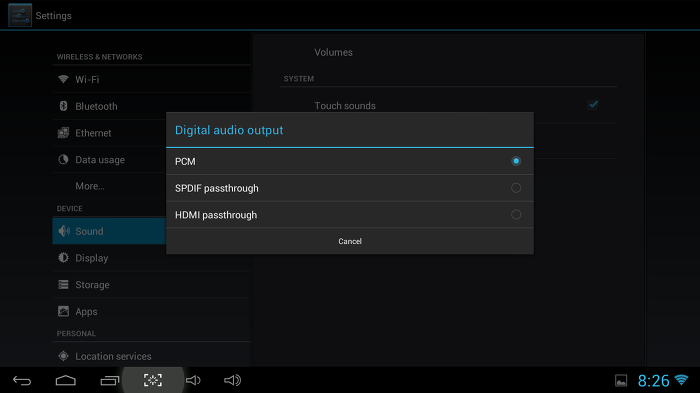Screen dimensions: 700x393
Task: Open Location services entry
Action: point(151,356)
